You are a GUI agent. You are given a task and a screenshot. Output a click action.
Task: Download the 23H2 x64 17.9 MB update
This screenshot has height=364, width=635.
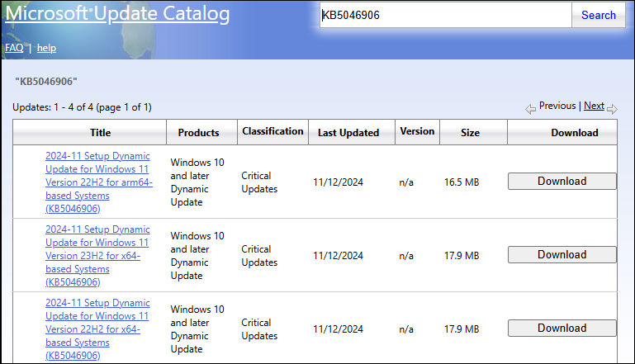pyautogui.click(x=562, y=255)
